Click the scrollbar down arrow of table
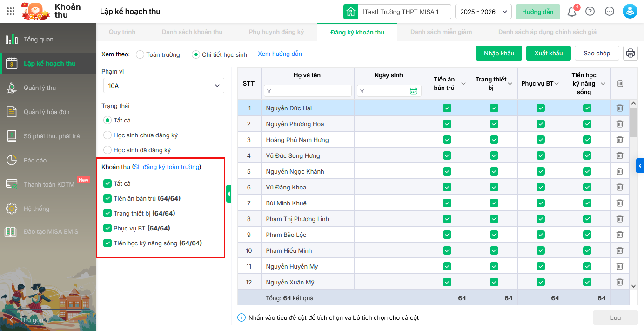644x331 pixels. pyautogui.click(x=633, y=286)
